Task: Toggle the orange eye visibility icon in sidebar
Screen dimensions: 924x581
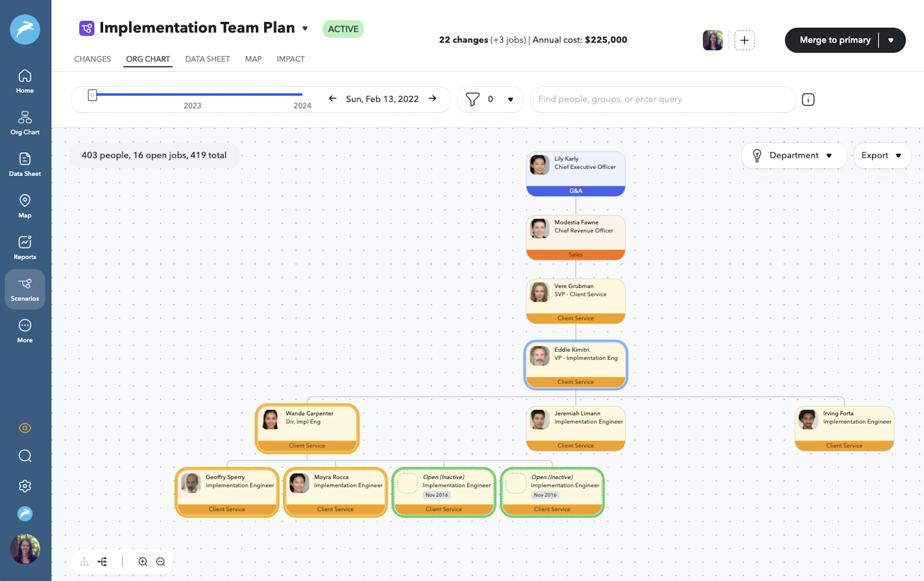Action: click(x=24, y=428)
